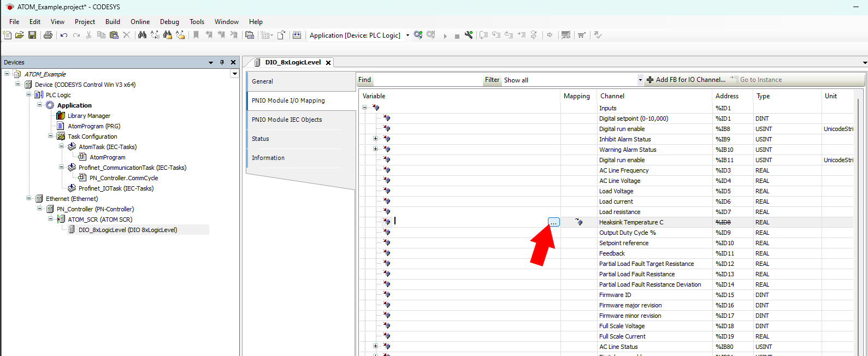The image size is (868, 356).
Task: Click the ellipsis button in Heaksink Temperature row
Action: click(554, 222)
